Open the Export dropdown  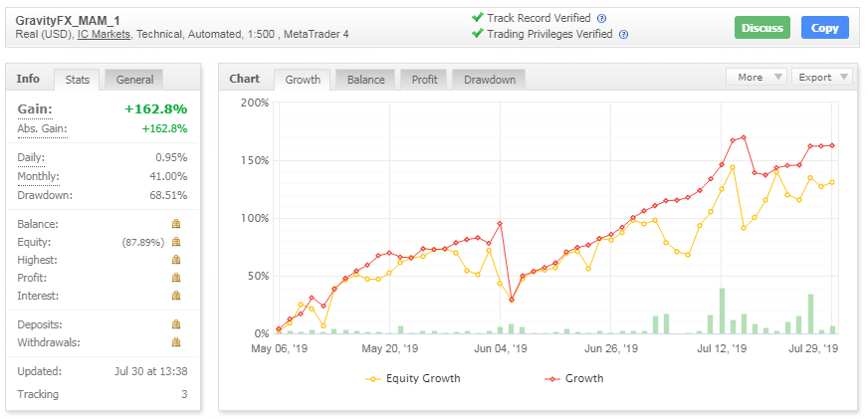point(821,77)
